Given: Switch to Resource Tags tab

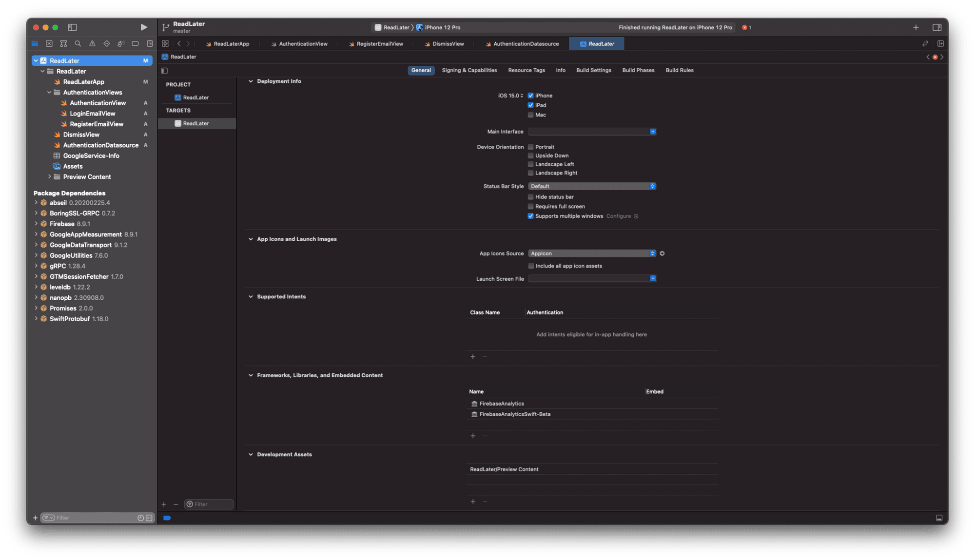Looking at the screenshot, I should [526, 71].
